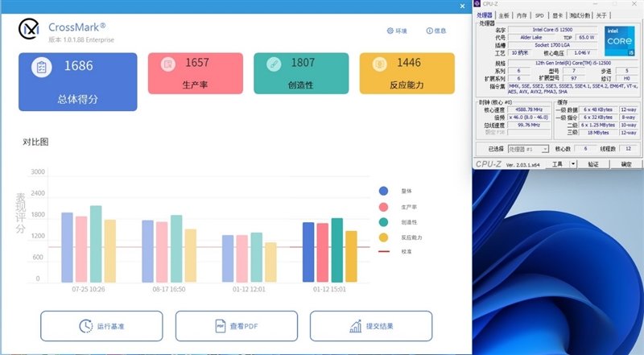Click the 6 x 1.25 MBytes L2 field

(x=598, y=125)
